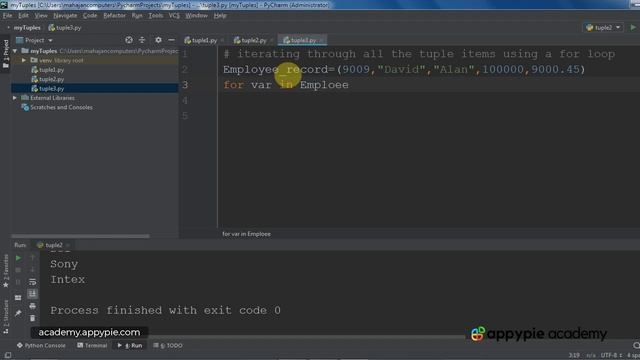
Task: Open the Navigate menu
Action: [x=65, y=16]
